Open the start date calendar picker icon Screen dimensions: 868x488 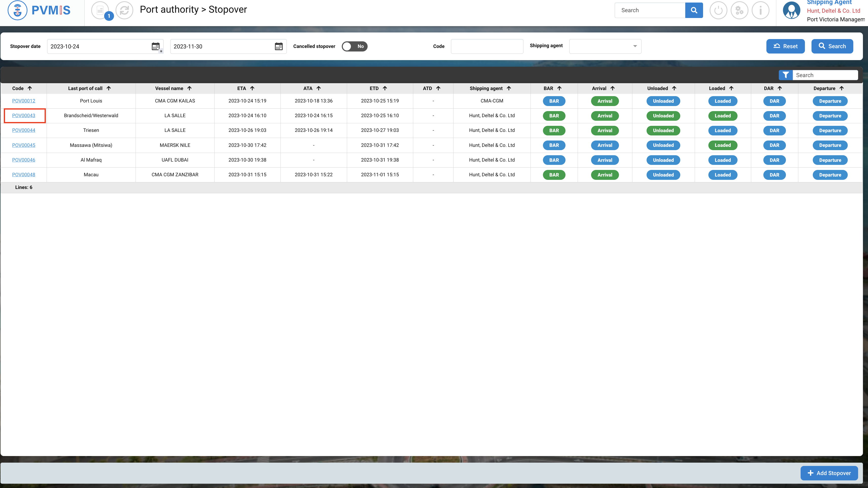155,46
